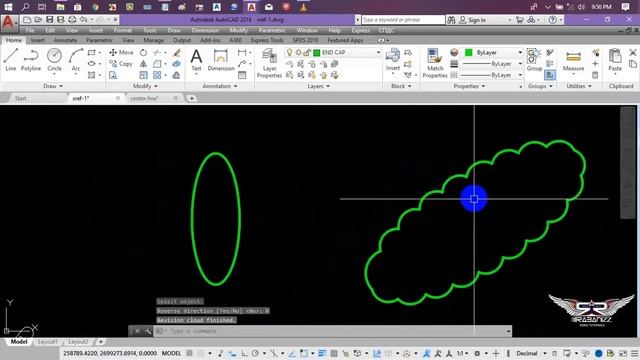640x360 pixels.
Task: Click the green object color swatch
Action: click(x=469, y=52)
